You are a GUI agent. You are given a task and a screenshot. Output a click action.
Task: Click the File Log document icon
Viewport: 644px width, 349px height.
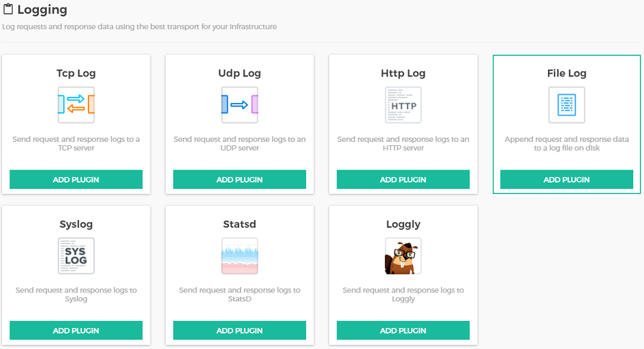click(566, 105)
